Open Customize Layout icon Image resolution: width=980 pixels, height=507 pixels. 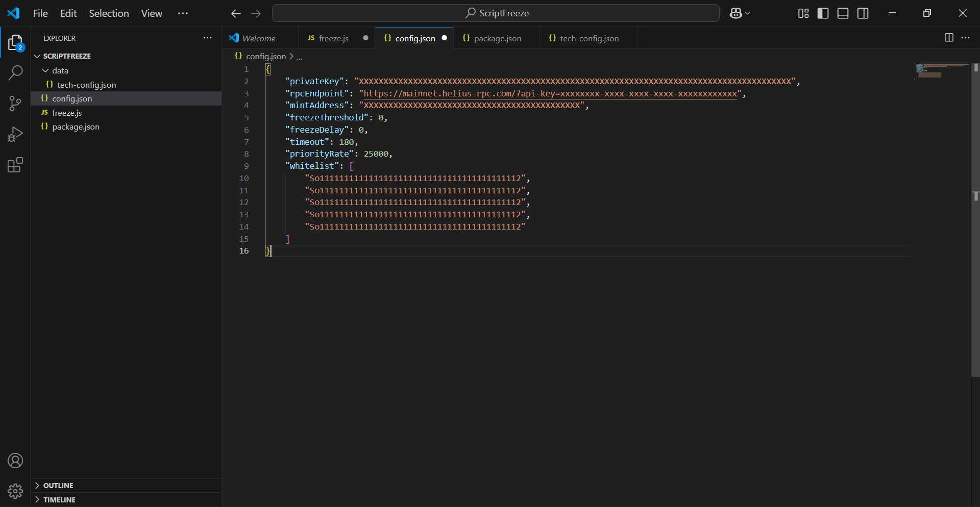[803, 13]
